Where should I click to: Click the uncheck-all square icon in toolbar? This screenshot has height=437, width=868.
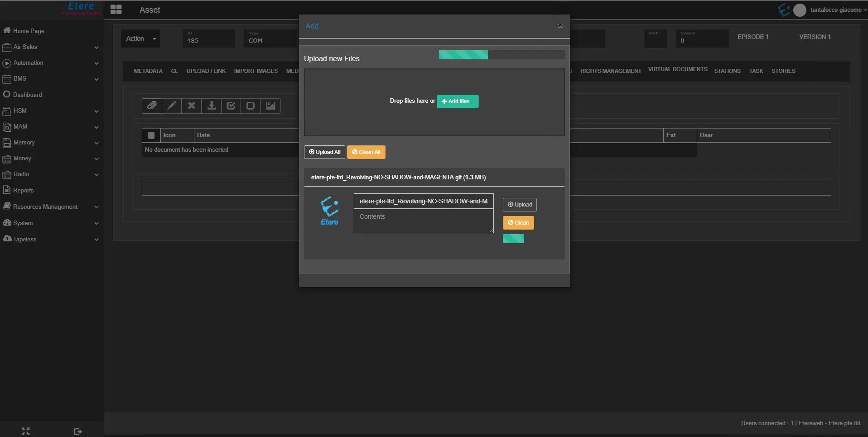[251, 106]
